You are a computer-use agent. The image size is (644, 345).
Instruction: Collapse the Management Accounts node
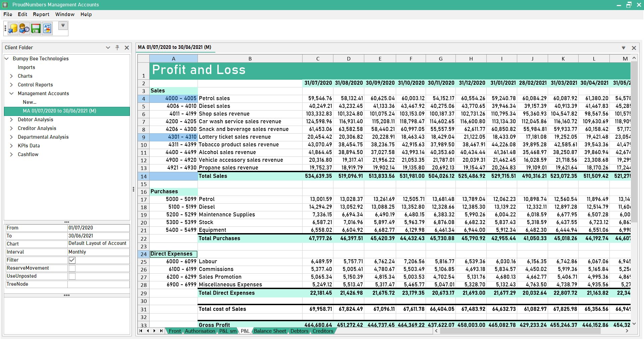[11, 93]
